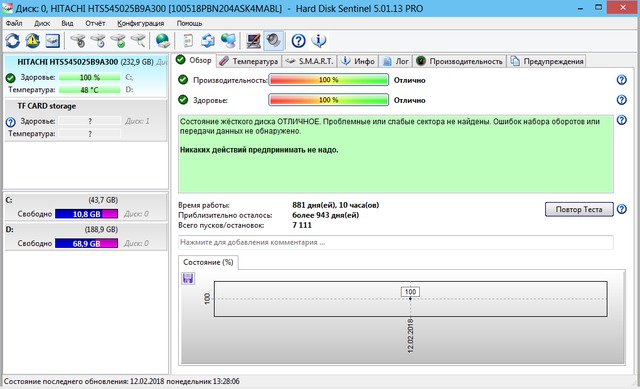Select the D: (188,9 GB) partition row

pos(85,236)
